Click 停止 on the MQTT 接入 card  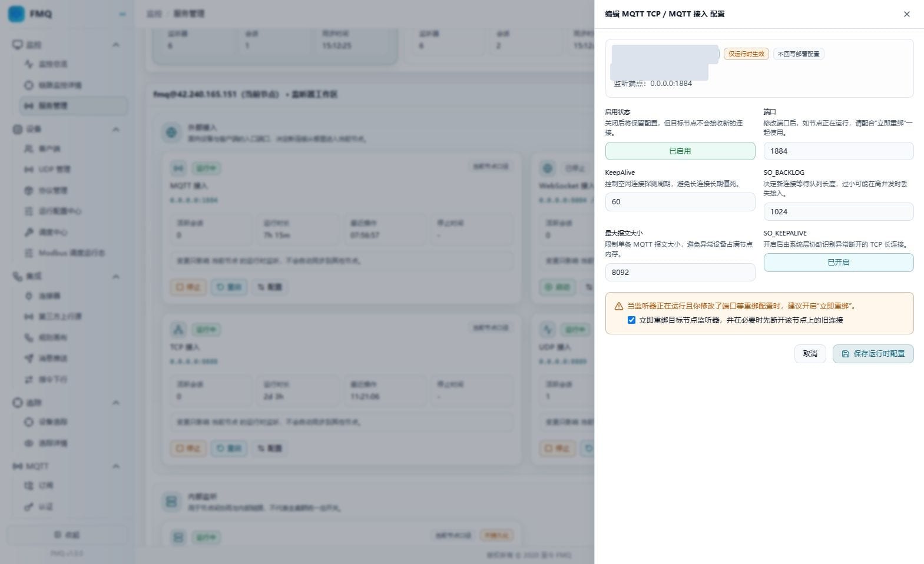[188, 287]
